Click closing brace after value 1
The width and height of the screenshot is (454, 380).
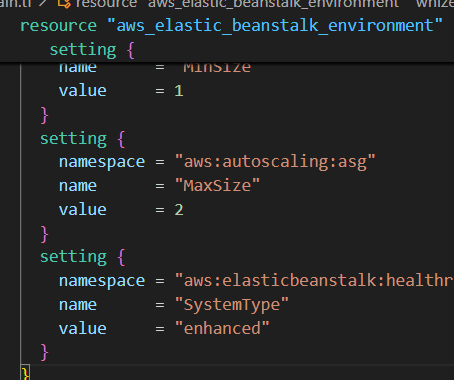click(44, 115)
